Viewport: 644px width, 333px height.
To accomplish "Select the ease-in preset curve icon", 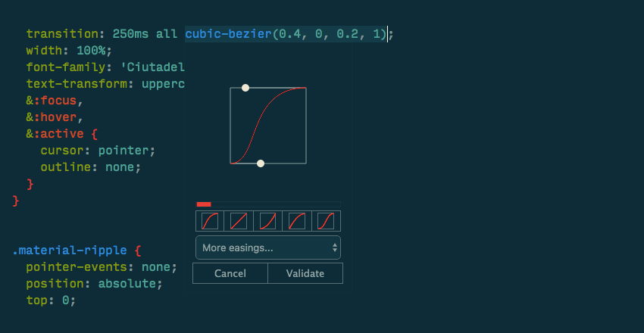I will click(x=267, y=221).
